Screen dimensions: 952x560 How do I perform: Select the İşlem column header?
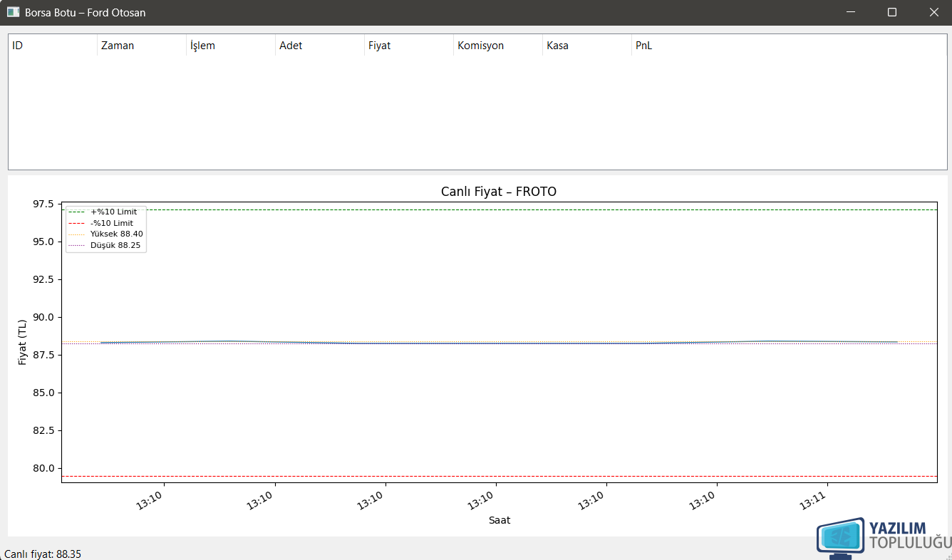pyautogui.click(x=231, y=46)
